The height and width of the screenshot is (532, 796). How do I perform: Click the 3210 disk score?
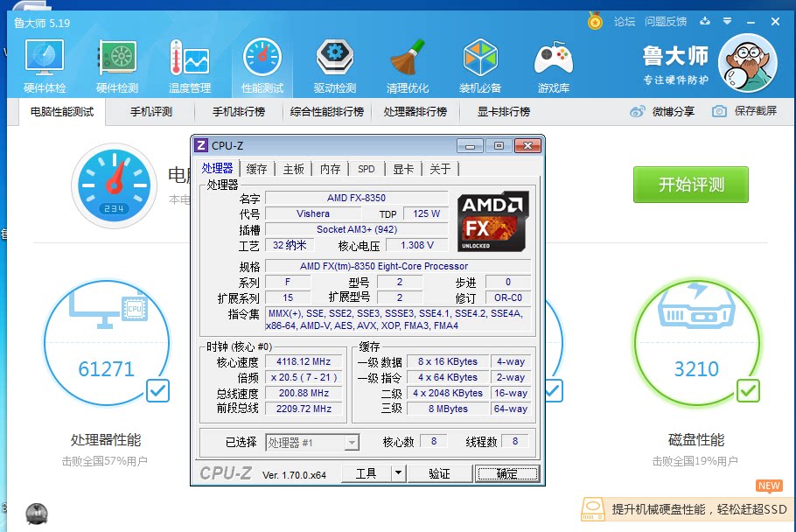(696, 369)
